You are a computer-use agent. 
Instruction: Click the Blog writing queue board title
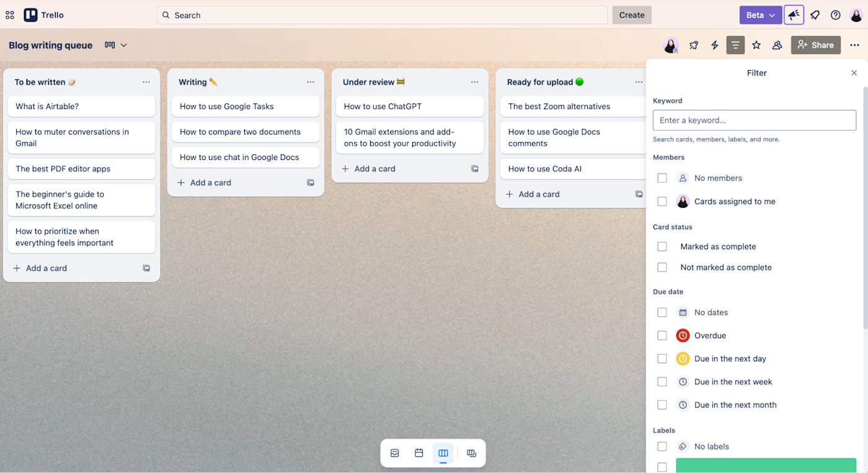click(51, 45)
